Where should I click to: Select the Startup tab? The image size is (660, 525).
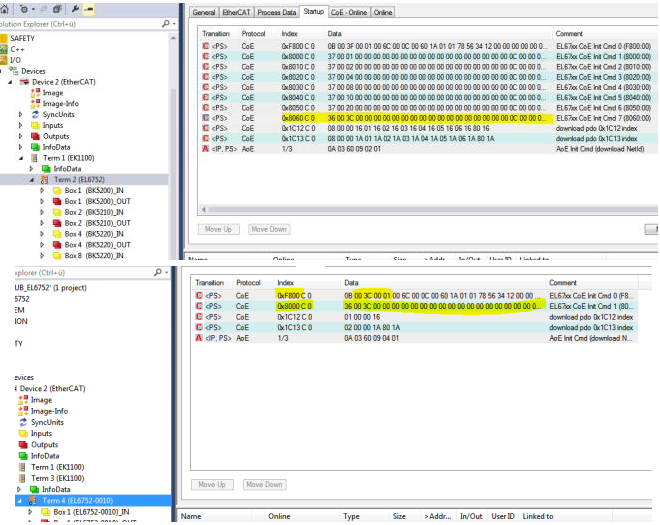click(314, 11)
